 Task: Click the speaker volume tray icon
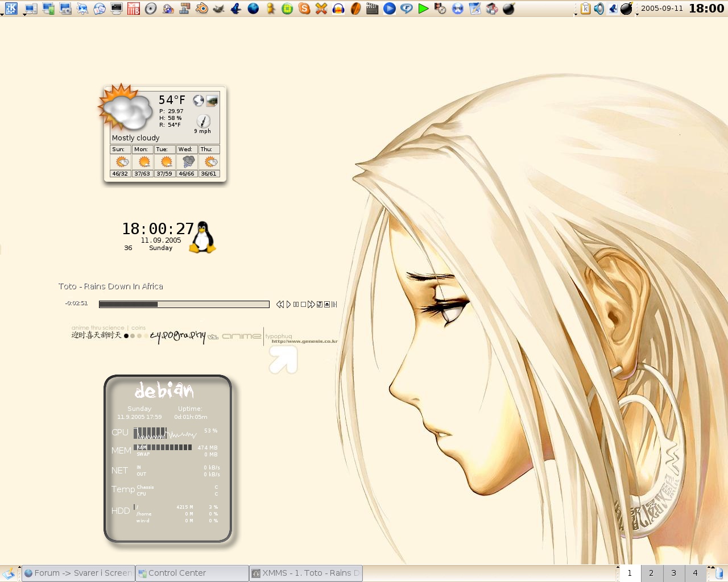tap(599, 9)
